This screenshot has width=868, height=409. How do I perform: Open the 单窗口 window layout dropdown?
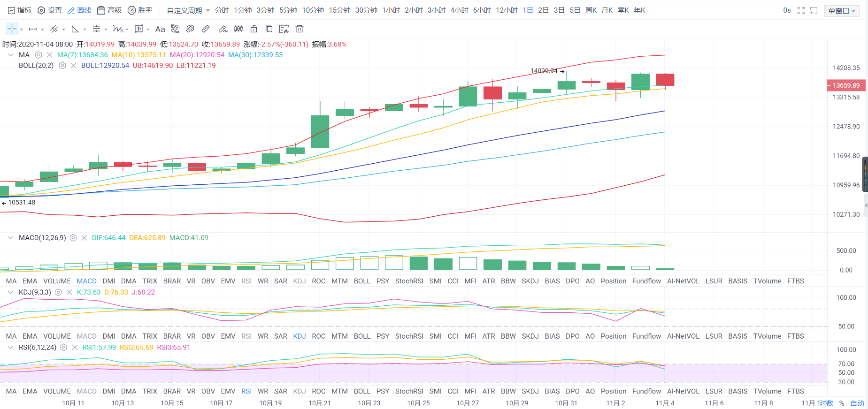(x=841, y=11)
